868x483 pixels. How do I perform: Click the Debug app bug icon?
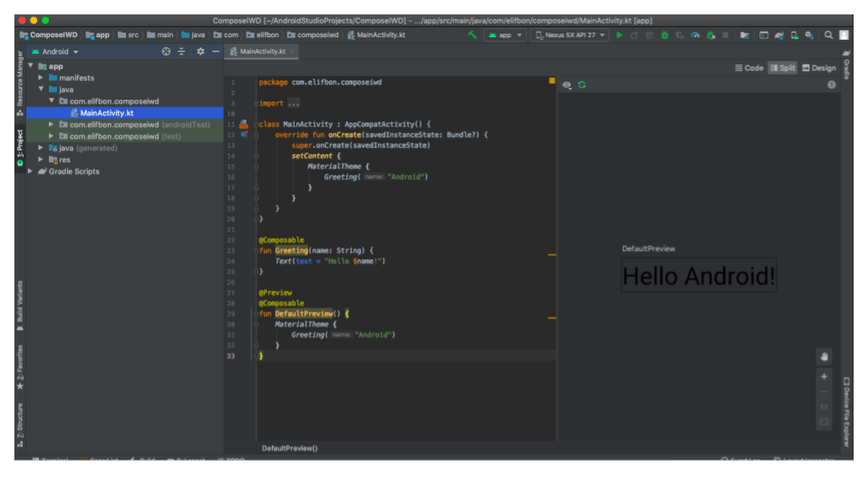coord(665,35)
